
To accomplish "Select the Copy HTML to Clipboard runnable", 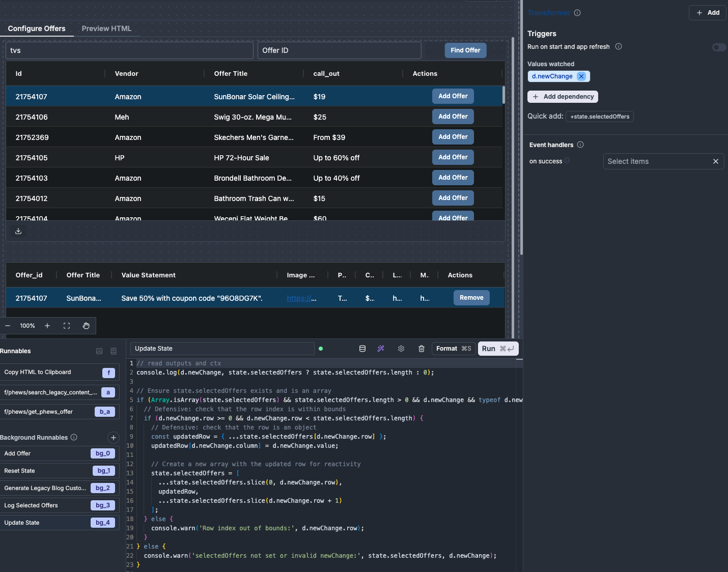I will (59, 372).
